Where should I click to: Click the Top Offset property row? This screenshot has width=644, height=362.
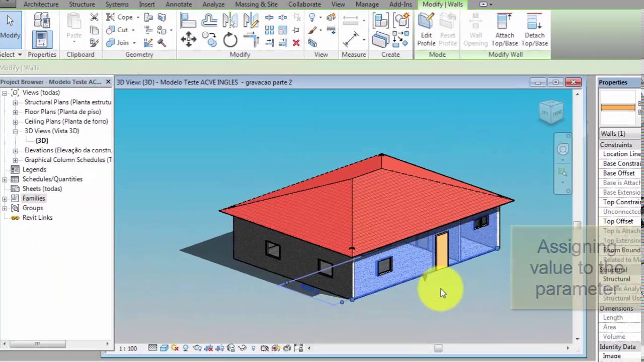tap(620, 221)
